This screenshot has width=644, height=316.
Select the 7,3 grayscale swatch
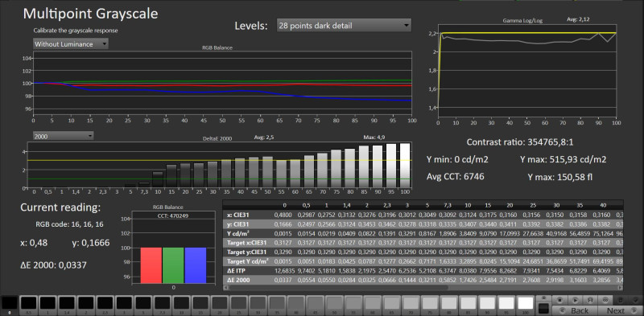[163, 305]
